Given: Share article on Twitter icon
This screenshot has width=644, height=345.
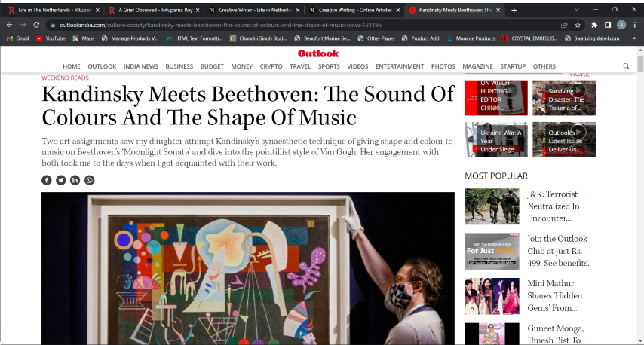Looking at the screenshot, I should (x=61, y=180).
